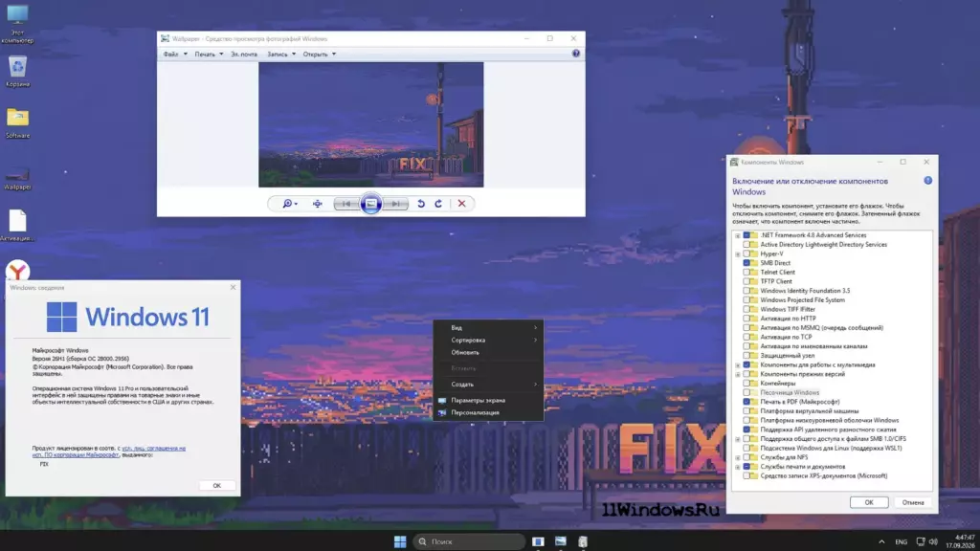Screen dimensions: 980x551
Task: Open the Файл menu in Photo Viewer
Action: pos(175,55)
